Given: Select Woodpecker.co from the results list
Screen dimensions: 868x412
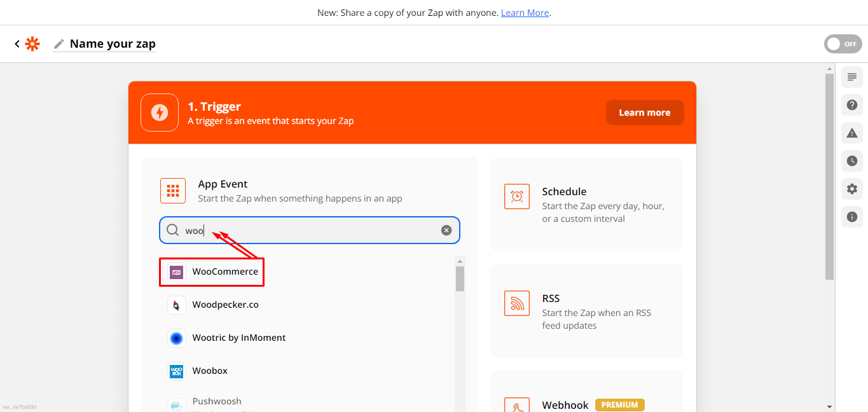Looking at the screenshot, I should pos(225,305).
